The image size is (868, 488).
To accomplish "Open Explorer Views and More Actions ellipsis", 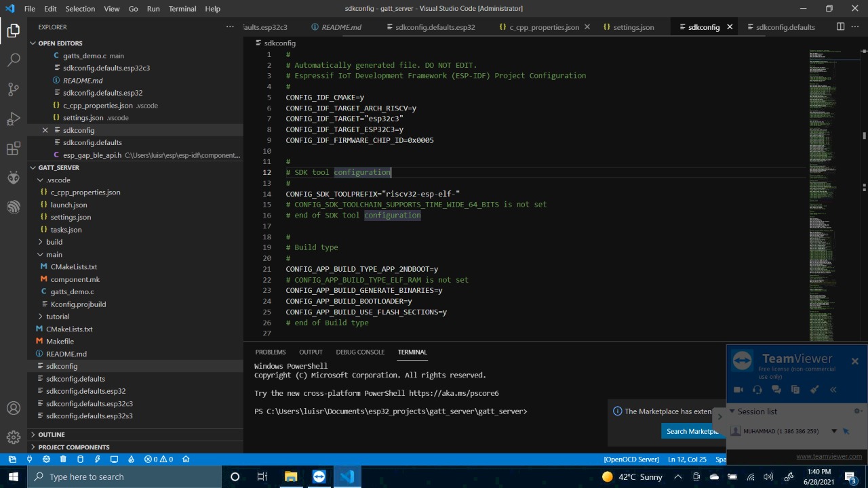I will coord(230,27).
